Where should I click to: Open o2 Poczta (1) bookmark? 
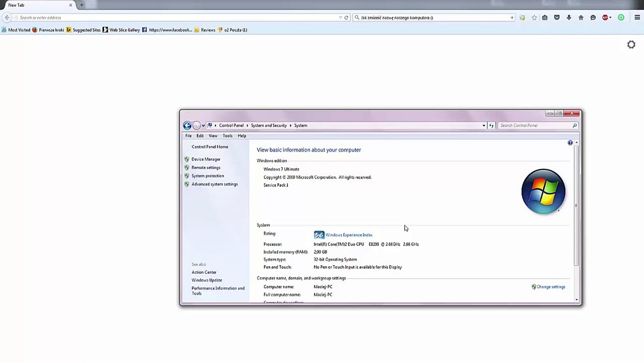(232, 30)
